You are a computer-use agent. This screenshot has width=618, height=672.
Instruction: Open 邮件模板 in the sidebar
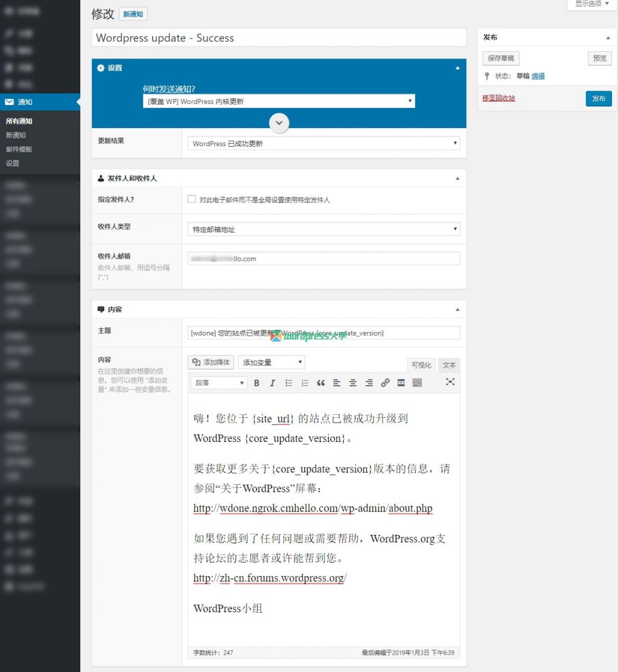coord(19,149)
